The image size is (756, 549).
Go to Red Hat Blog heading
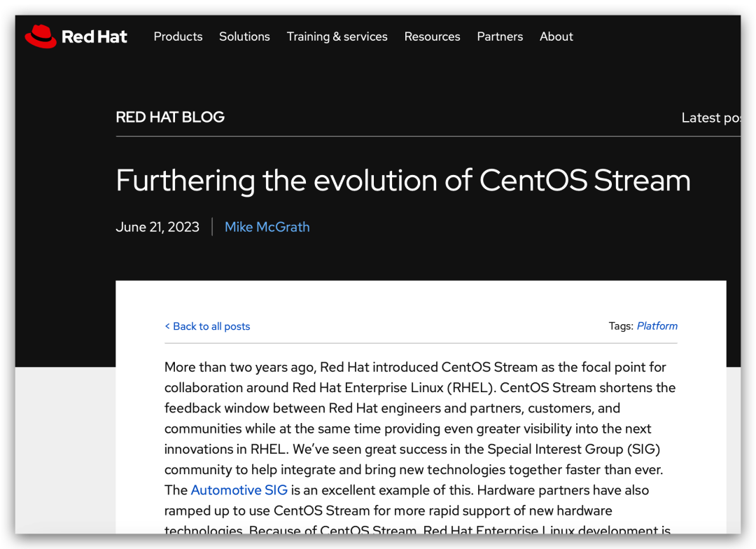point(170,117)
